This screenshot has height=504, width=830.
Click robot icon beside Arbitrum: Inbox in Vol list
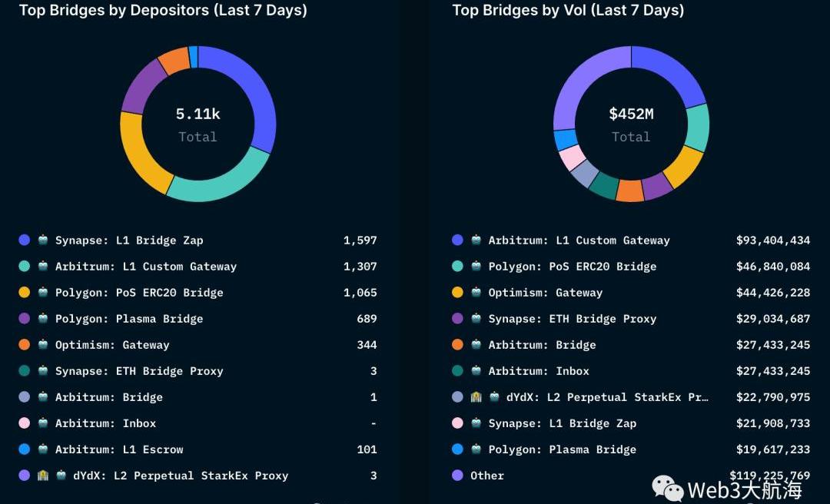click(x=476, y=371)
